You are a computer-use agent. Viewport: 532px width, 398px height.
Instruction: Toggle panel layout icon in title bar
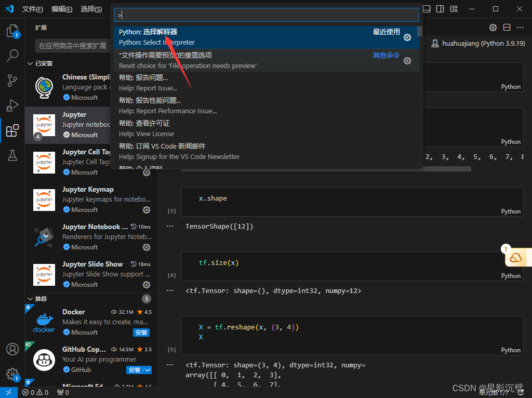(427, 9)
